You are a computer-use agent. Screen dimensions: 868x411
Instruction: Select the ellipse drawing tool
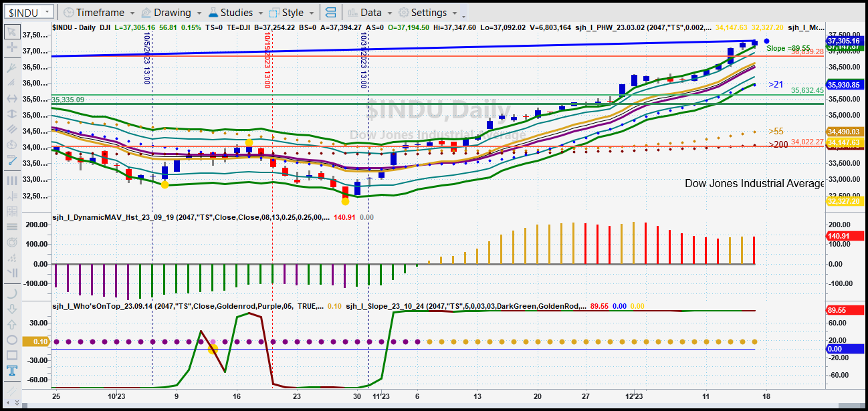[11, 339]
